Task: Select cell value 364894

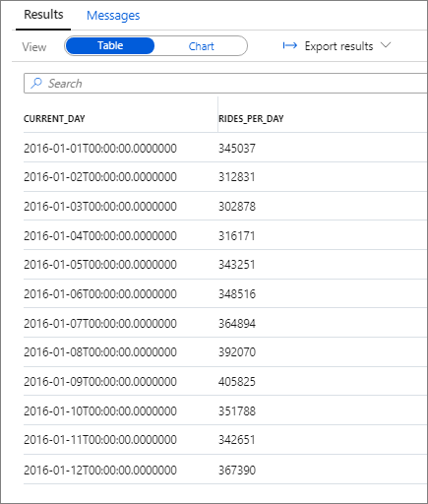Action: click(237, 324)
